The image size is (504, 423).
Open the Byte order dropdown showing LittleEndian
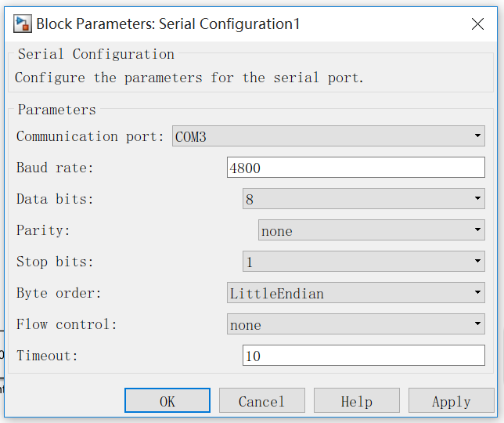[x=356, y=293]
